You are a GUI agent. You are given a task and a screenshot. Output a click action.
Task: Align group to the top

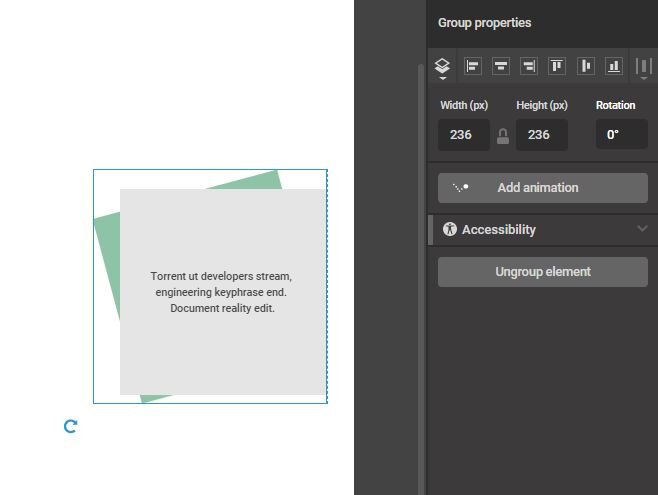[x=557, y=67]
